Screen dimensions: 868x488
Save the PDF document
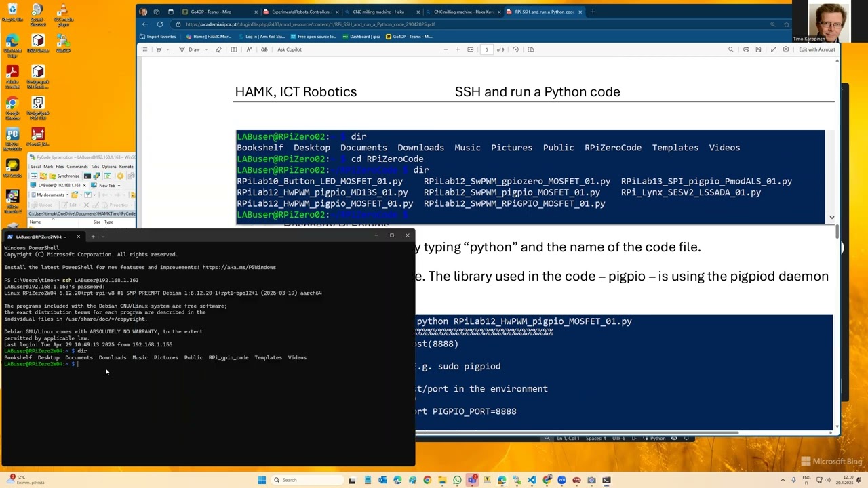click(x=758, y=49)
